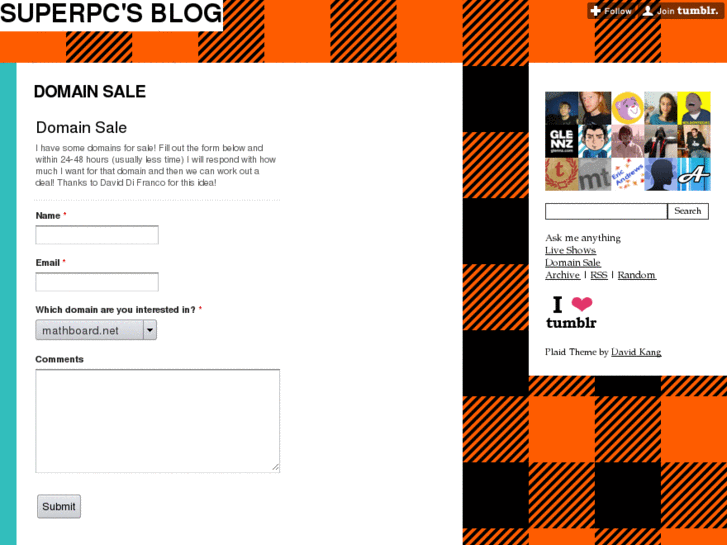The width and height of the screenshot is (727, 545).
Task: Click the I heart tumblr logo
Action: point(571,312)
